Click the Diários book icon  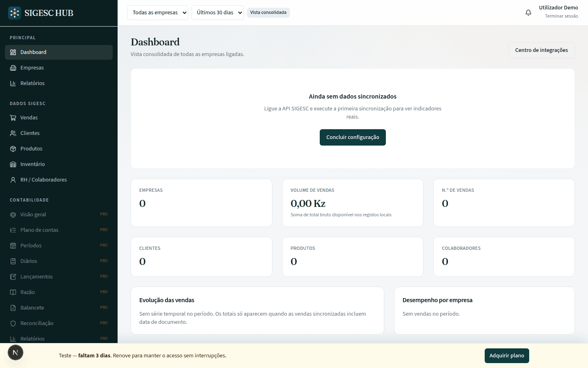point(13,261)
